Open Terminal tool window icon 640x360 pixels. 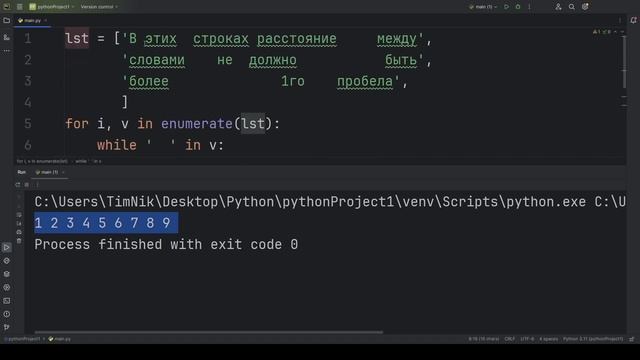coord(7,301)
